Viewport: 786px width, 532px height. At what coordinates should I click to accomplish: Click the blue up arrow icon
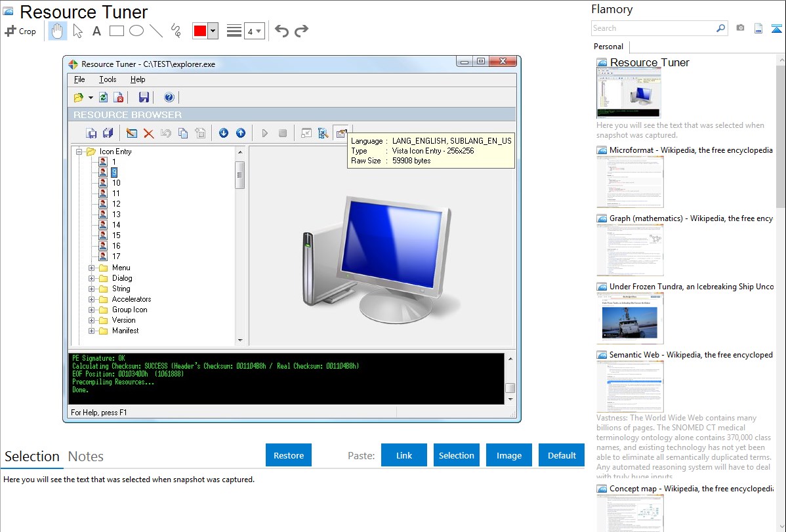click(x=241, y=133)
